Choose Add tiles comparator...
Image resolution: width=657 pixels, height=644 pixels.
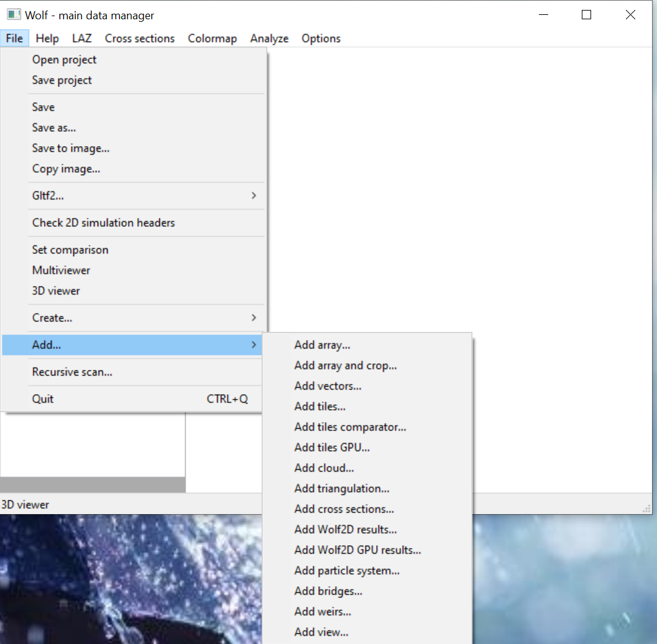pyautogui.click(x=350, y=427)
